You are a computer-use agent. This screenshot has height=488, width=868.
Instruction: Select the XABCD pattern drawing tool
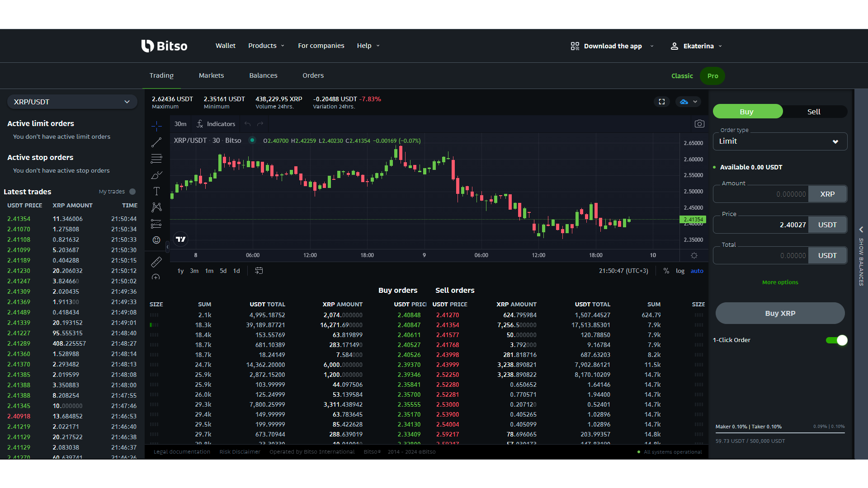tap(156, 207)
